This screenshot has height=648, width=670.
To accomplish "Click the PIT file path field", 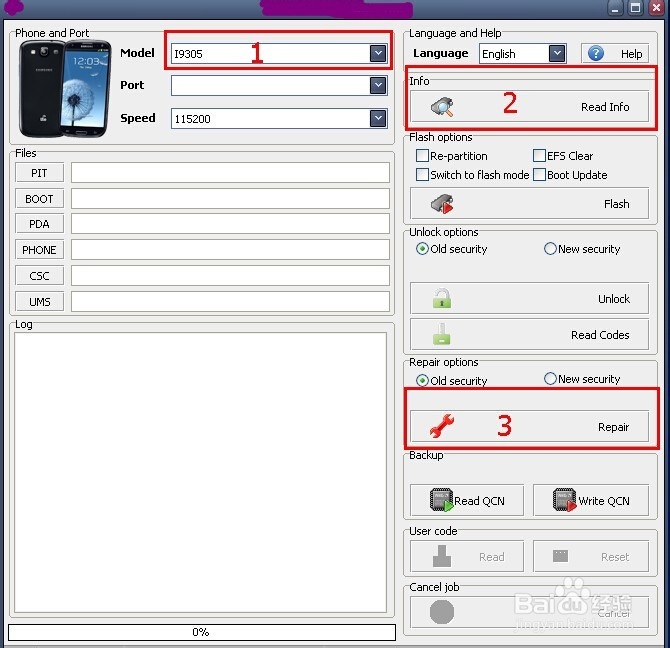I will click(230, 173).
